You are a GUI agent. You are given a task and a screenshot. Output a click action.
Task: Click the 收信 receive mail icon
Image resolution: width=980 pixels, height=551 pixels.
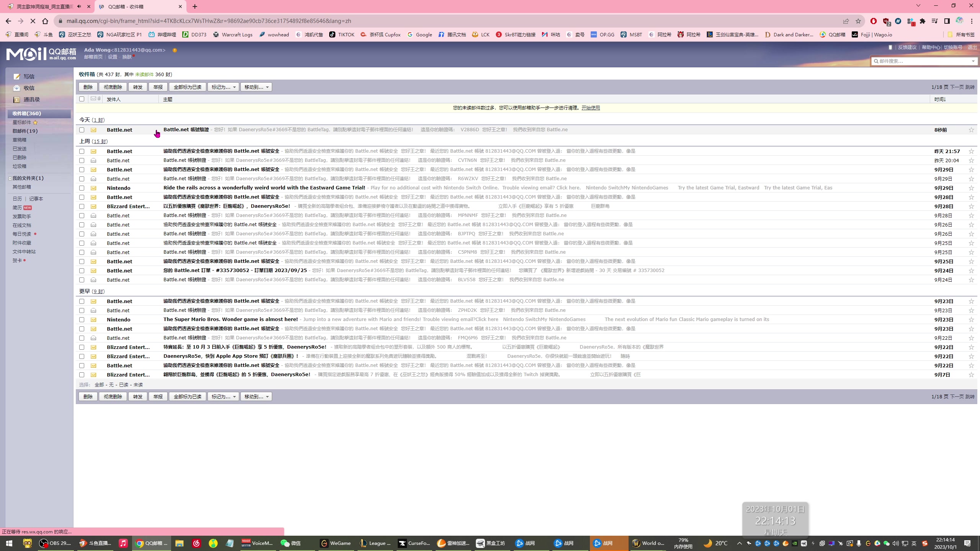[16, 88]
